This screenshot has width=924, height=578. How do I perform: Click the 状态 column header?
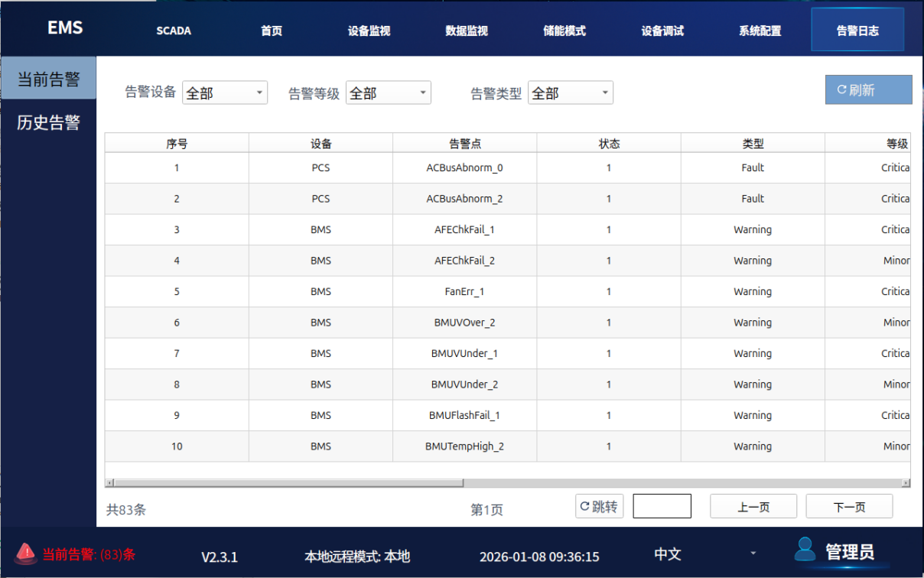point(609,143)
